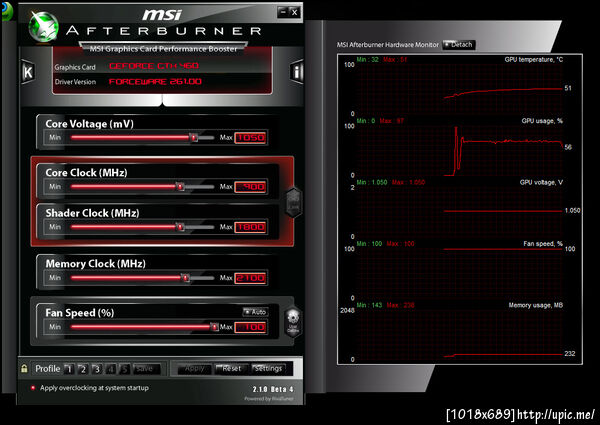600x425 pixels.
Task: Detach the hardware monitor window
Action: point(459,45)
